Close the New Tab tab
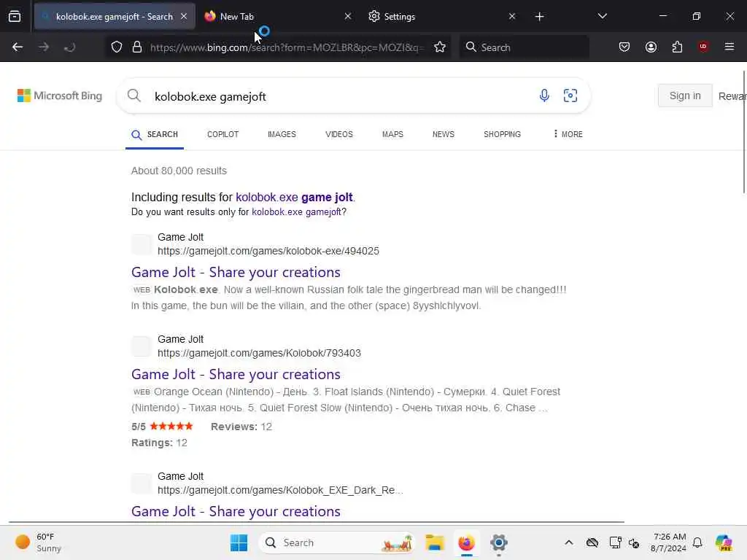 [x=348, y=16]
